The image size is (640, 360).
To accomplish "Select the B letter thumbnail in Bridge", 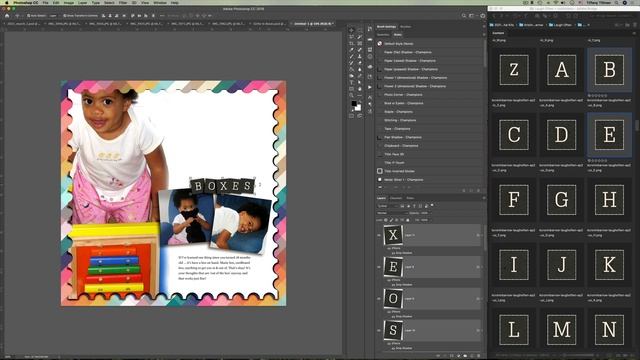I will [609, 70].
